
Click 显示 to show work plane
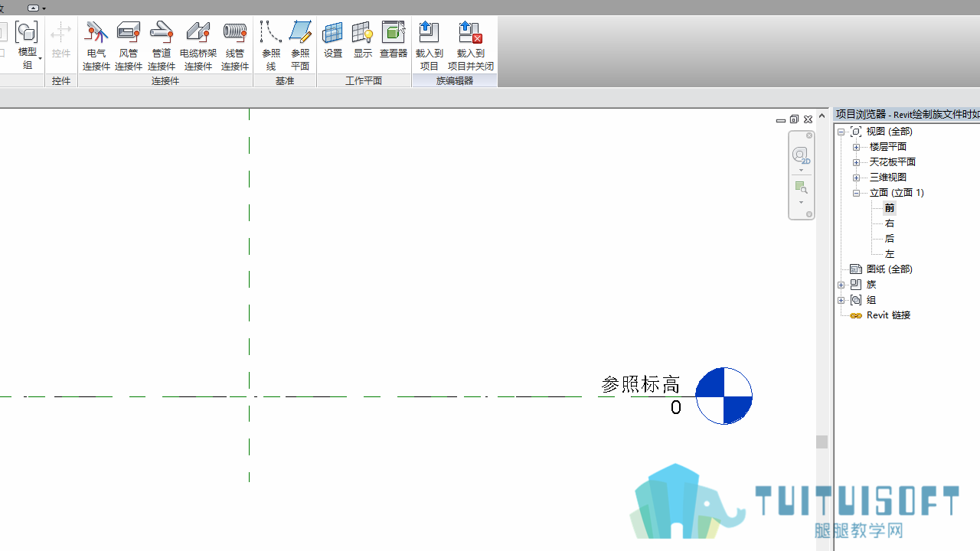tap(363, 40)
